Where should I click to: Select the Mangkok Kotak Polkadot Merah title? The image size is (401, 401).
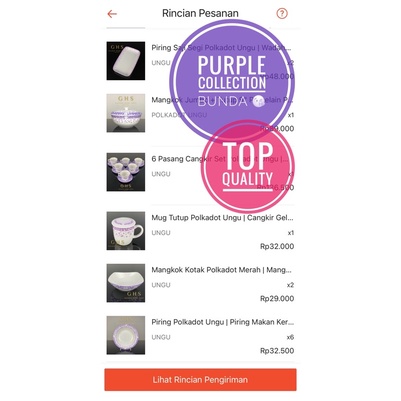point(221,270)
